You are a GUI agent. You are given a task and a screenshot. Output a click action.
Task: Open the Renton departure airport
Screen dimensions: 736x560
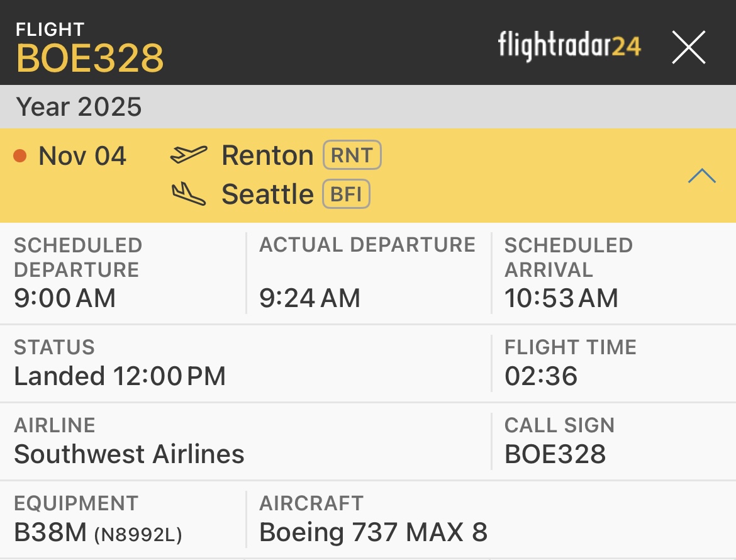[267, 155]
